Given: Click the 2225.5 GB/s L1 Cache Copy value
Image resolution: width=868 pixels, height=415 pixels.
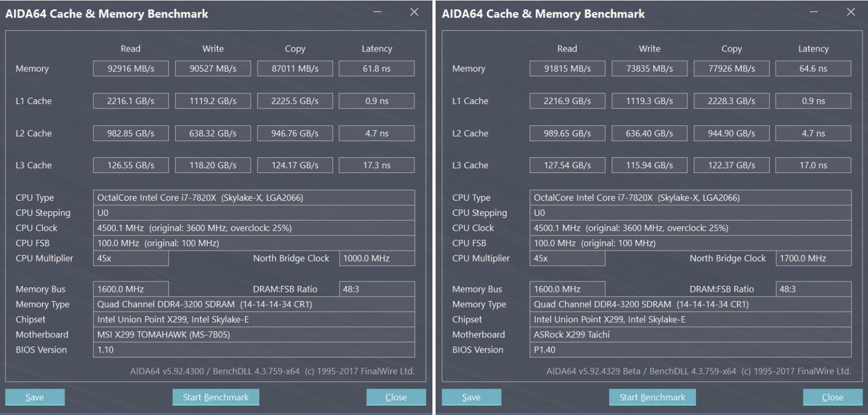Looking at the screenshot, I should (295, 101).
